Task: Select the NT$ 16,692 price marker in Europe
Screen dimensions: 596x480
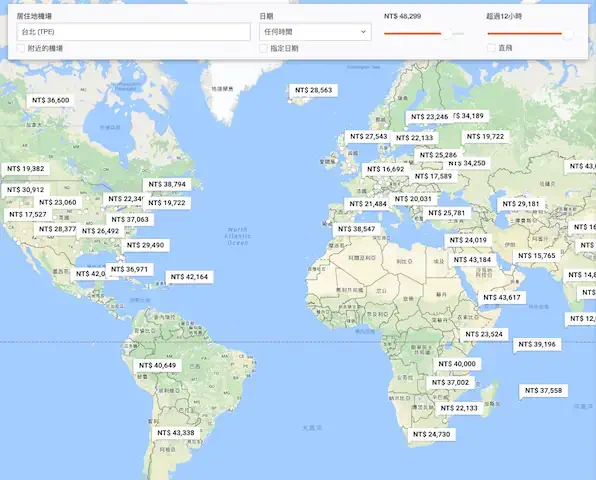Action: 385,169
